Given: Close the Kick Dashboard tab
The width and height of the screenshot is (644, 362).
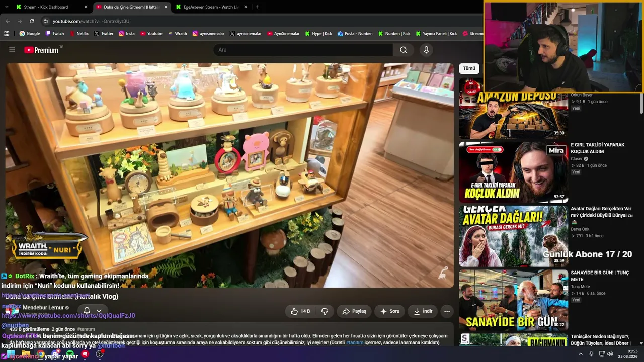Looking at the screenshot, I should pyautogui.click(x=86, y=7).
